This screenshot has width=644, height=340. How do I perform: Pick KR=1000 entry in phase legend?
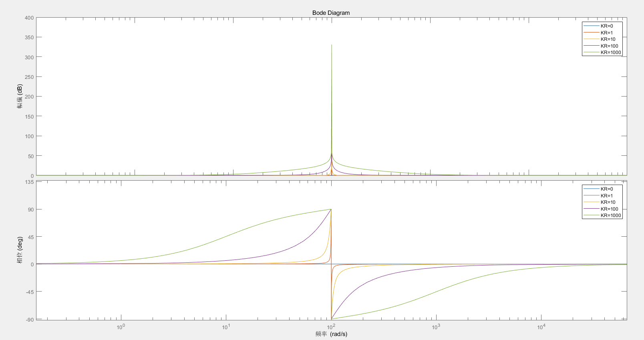pos(610,215)
